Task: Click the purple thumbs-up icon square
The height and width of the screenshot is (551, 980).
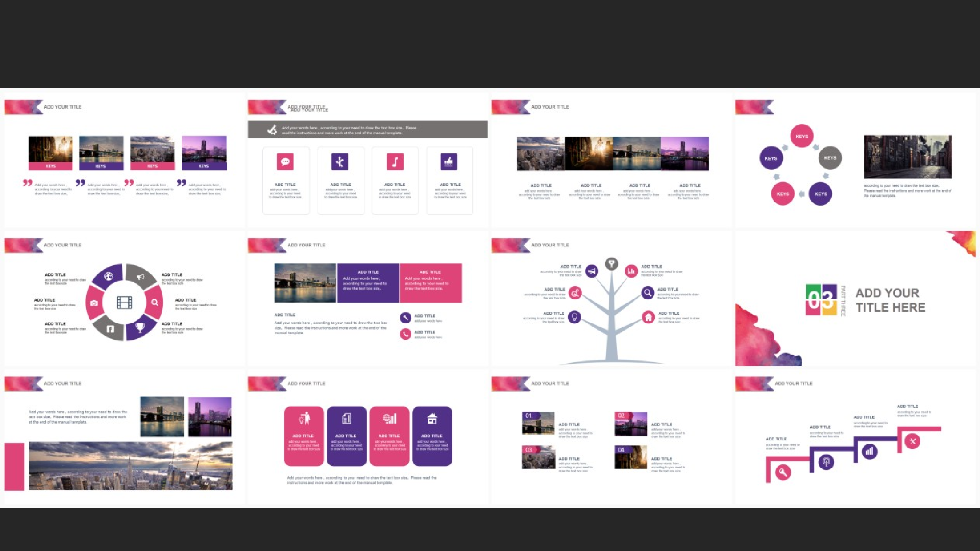Action: pos(448,162)
